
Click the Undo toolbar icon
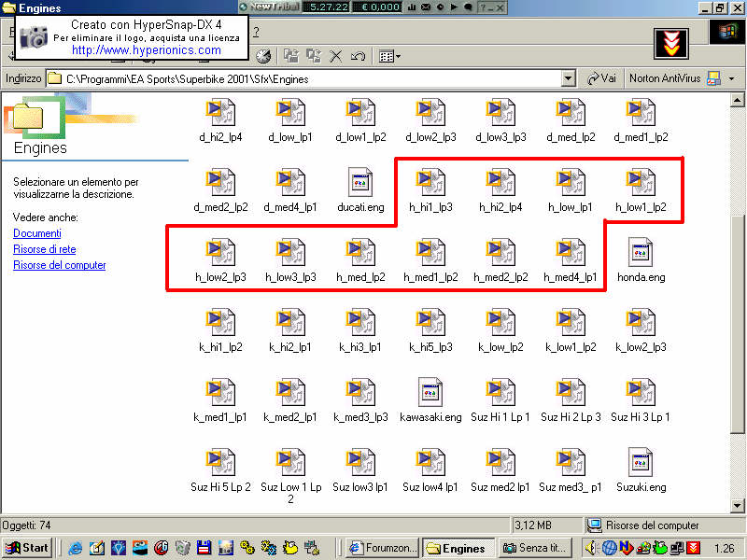(358, 56)
